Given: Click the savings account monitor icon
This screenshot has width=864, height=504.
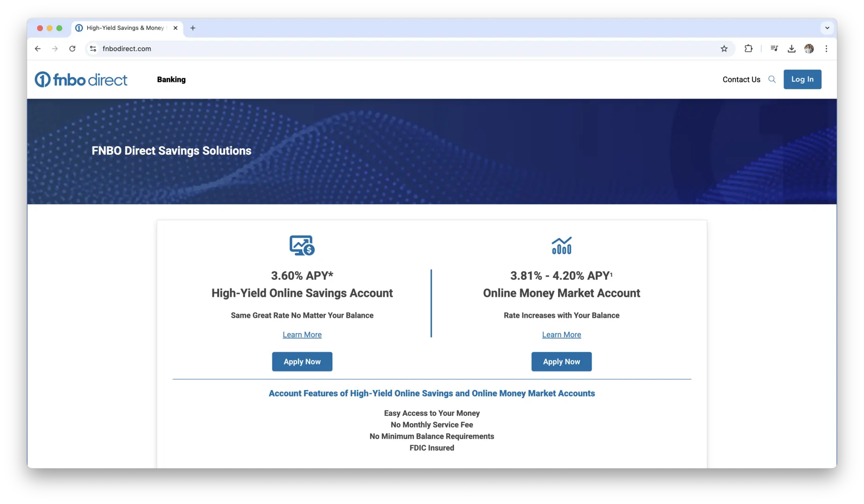Looking at the screenshot, I should coord(302,245).
